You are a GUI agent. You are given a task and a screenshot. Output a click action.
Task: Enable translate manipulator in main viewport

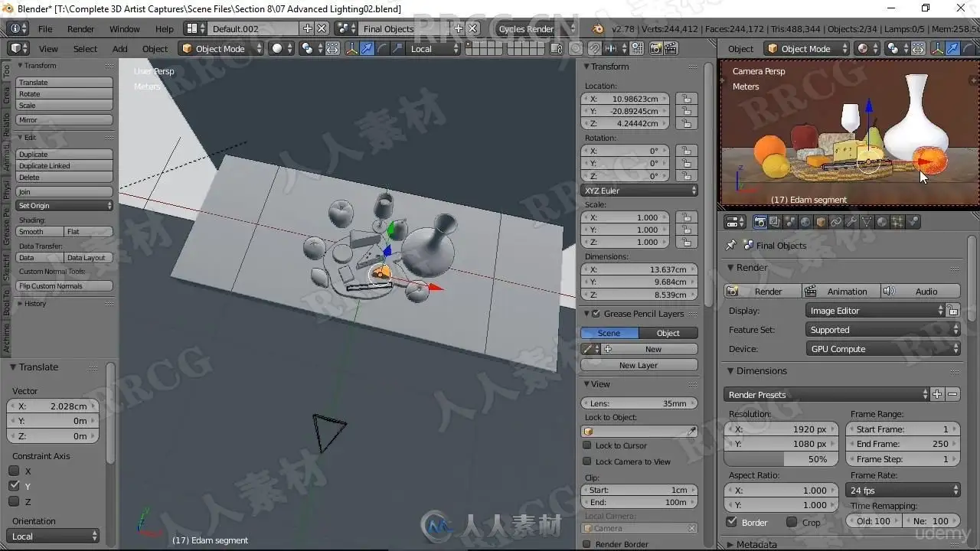pyautogui.click(x=367, y=48)
